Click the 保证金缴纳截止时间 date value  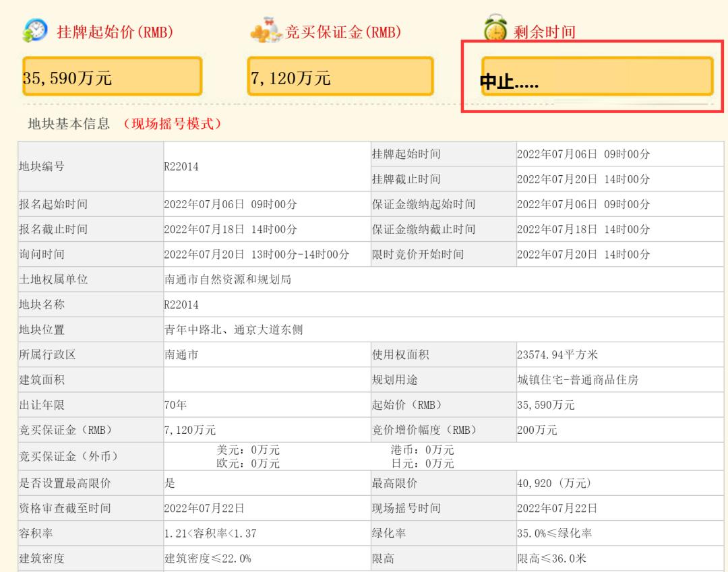coord(584,229)
